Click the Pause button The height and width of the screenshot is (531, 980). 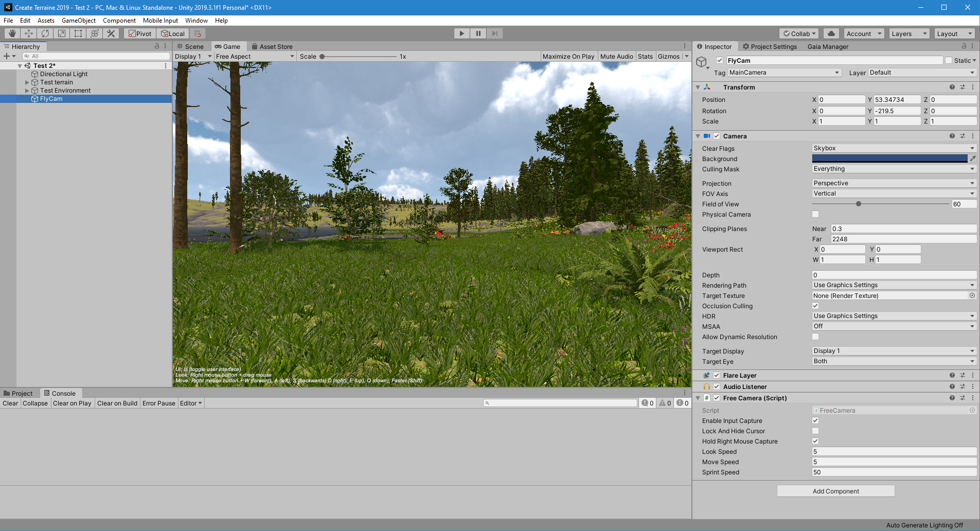click(478, 33)
